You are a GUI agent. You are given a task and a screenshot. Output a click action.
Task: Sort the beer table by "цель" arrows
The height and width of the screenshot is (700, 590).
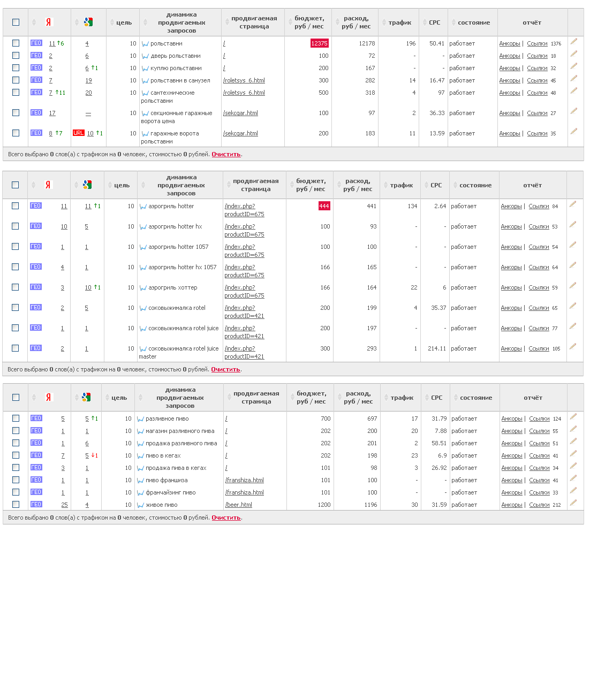tap(106, 398)
